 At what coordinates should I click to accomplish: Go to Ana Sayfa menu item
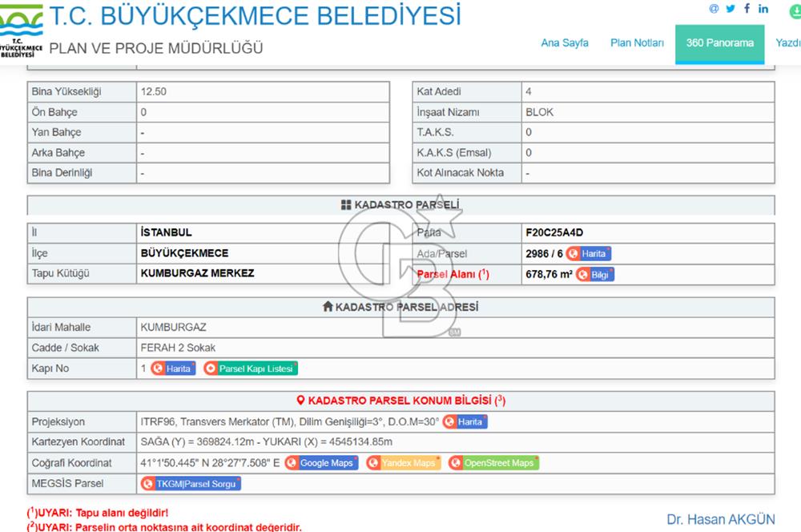pyautogui.click(x=565, y=43)
